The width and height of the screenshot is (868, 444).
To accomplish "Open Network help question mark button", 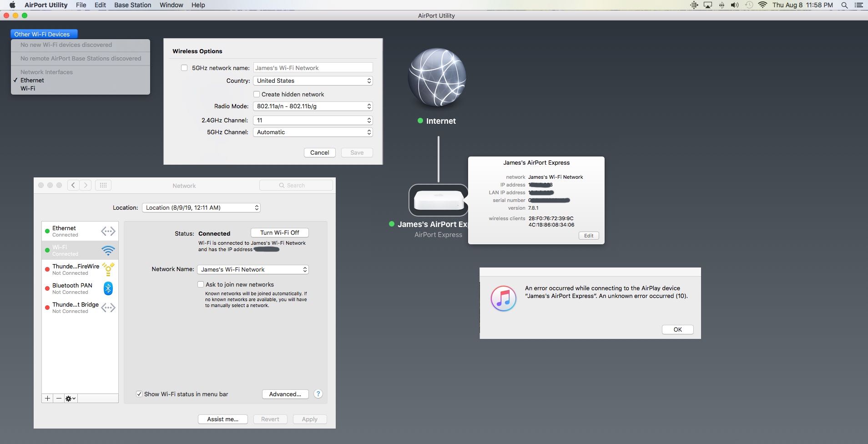I will coord(318,394).
